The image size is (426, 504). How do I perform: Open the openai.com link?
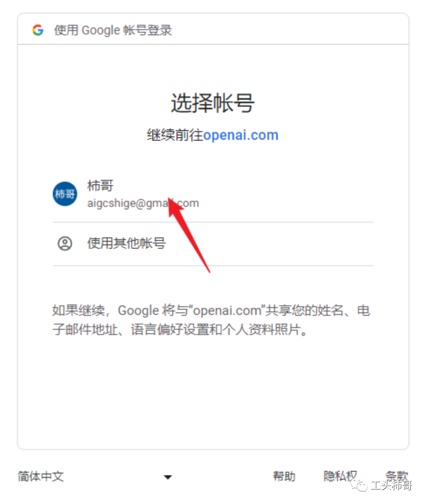[x=241, y=135]
